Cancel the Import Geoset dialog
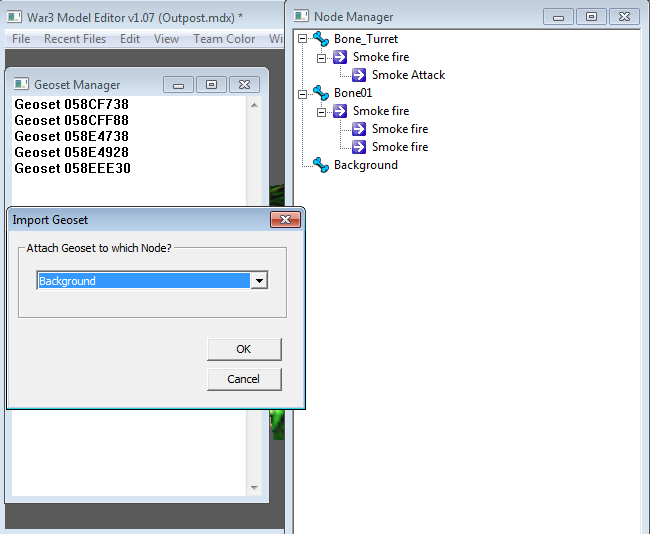Image resolution: width=650 pixels, height=534 pixels. (244, 379)
